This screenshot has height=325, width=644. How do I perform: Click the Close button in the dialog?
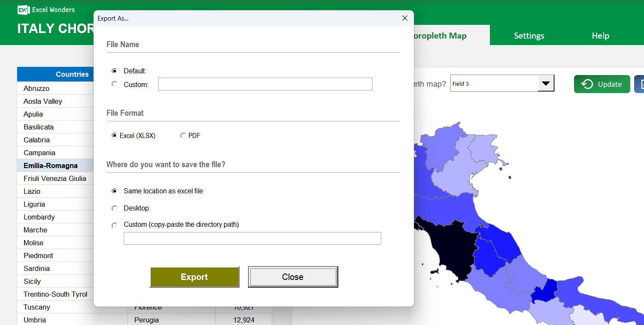click(x=292, y=277)
